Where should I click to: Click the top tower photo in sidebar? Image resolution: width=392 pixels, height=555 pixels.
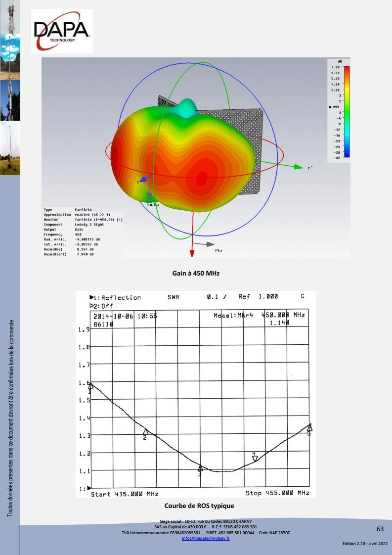click(x=10, y=17)
